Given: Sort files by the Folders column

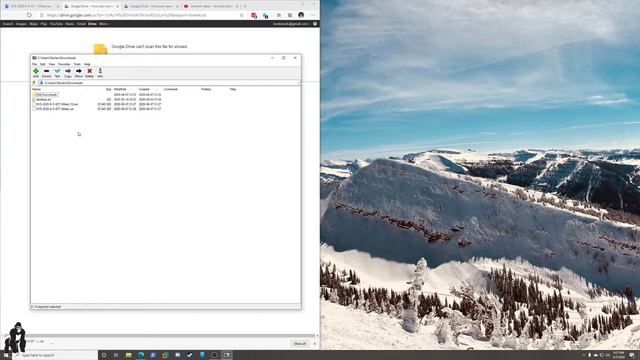Looking at the screenshot, I should (206, 89).
